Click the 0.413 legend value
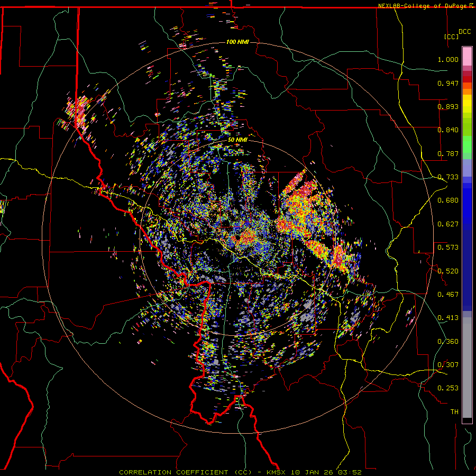The width and height of the screenshot is (476, 476). coord(448,318)
